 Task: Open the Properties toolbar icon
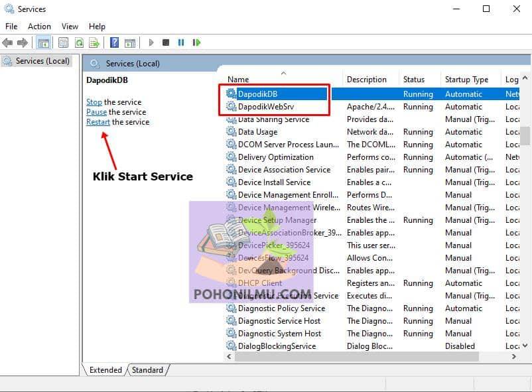point(63,42)
